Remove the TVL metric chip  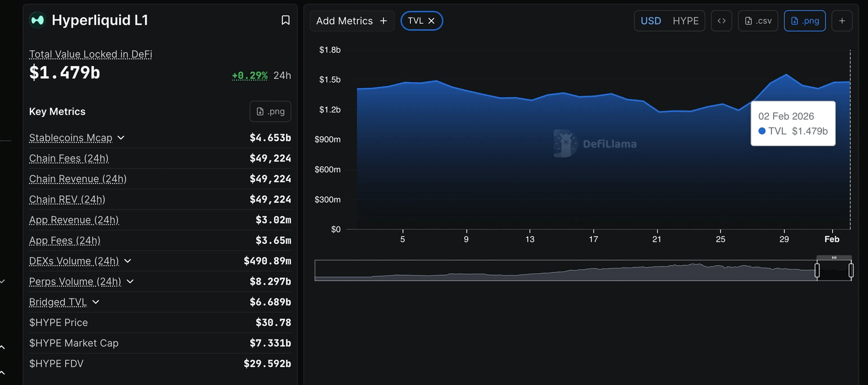432,21
